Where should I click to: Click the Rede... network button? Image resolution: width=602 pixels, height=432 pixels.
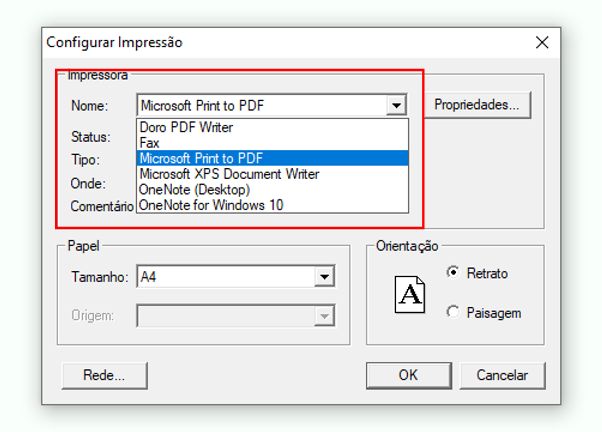(104, 375)
